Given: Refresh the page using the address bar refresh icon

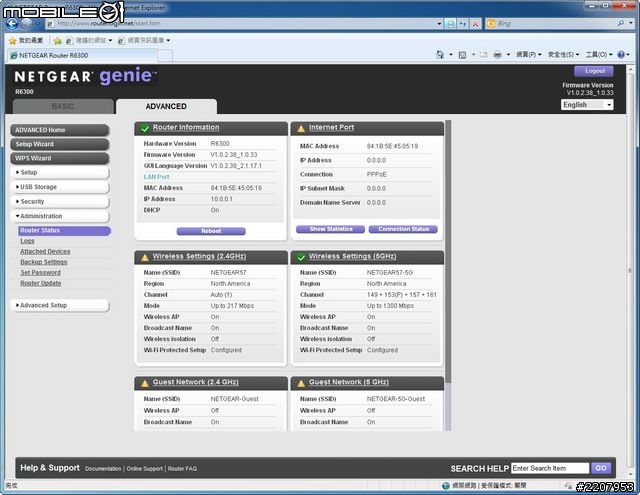Looking at the screenshot, I should pos(463,24).
